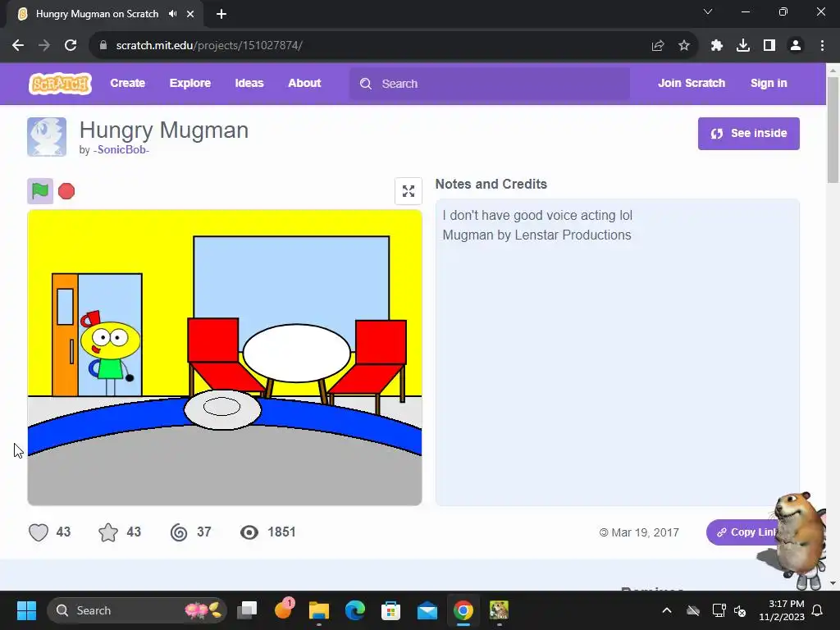Open the -SonicBob- profile link
840x630 pixels.
pos(121,150)
